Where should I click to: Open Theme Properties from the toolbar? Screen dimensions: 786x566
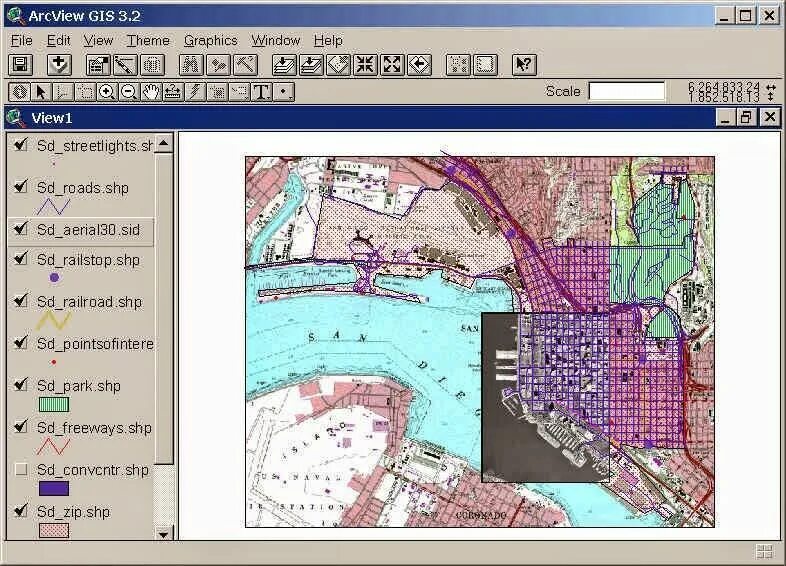(98, 65)
